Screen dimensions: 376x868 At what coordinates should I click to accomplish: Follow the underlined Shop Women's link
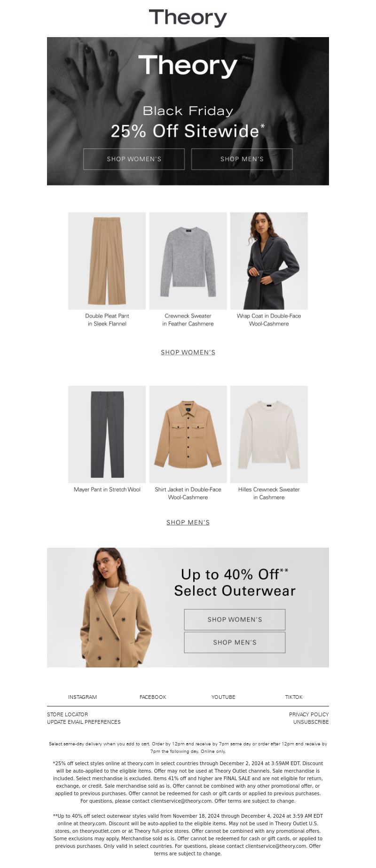click(188, 352)
